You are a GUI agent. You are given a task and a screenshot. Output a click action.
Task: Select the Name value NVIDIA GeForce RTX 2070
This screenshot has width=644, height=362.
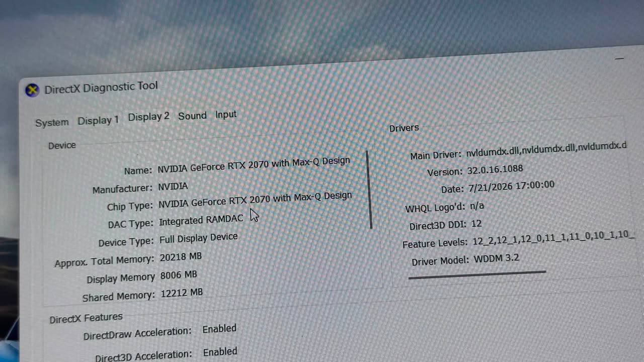pyautogui.click(x=254, y=165)
